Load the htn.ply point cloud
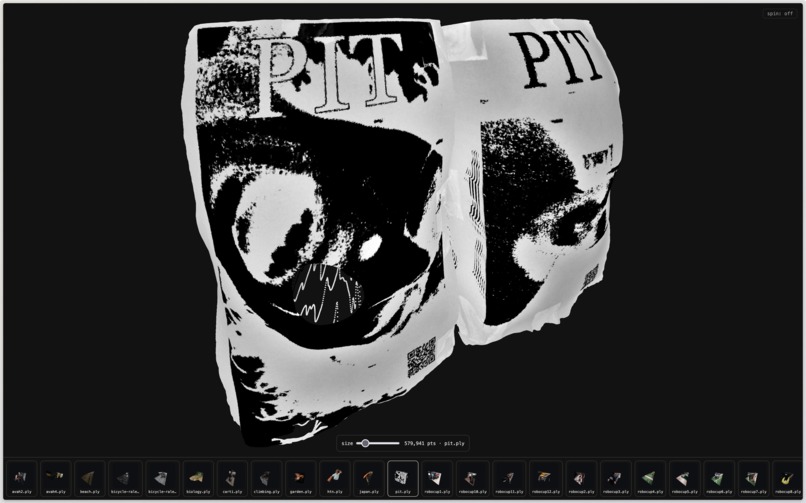 click(335, 479)
